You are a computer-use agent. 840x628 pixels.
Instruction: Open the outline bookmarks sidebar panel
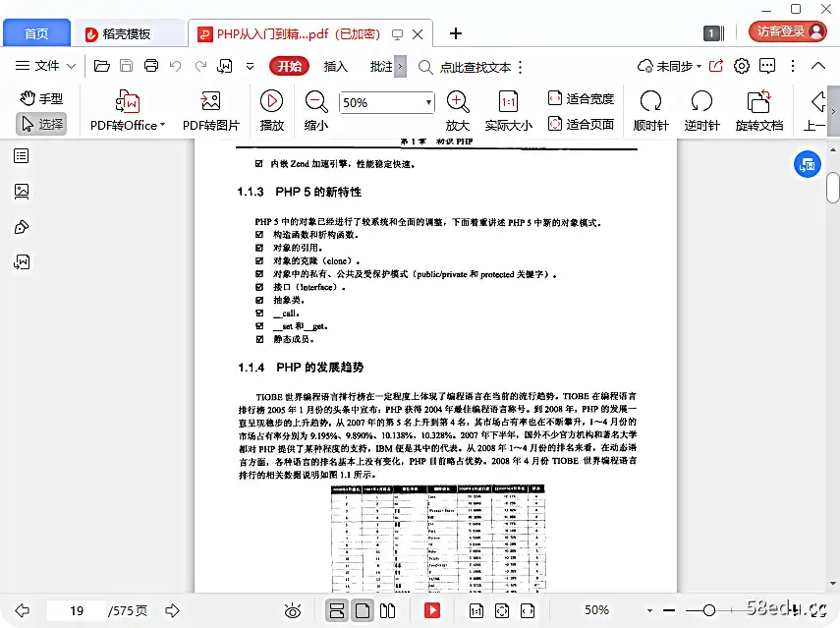[22, 156]
